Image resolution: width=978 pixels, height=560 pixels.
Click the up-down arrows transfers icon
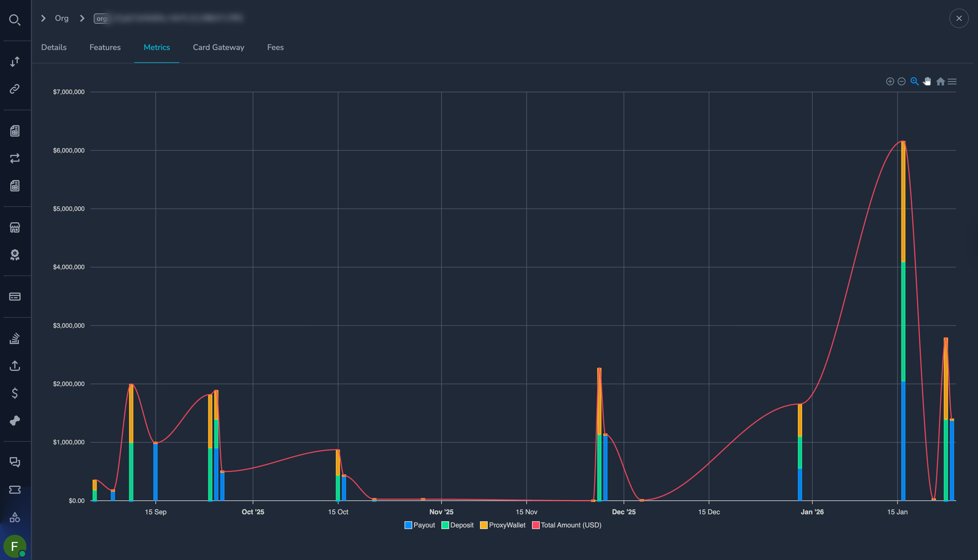tap(15, 61)
